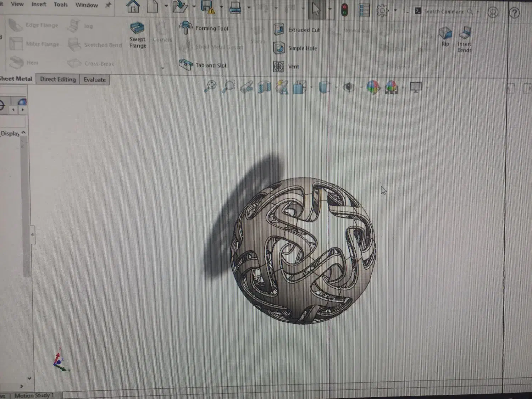Toggle Hide/Show Items with the eye icon

(349, 88)
